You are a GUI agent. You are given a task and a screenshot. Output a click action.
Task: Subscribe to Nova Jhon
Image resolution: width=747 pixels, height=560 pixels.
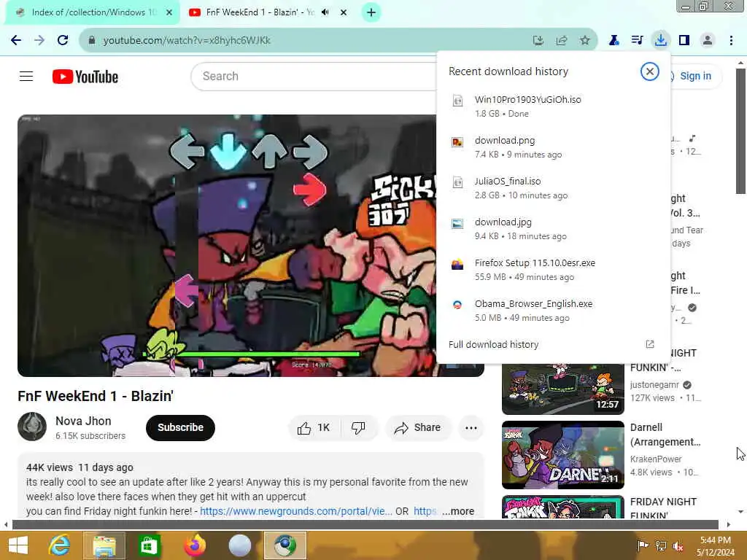click(x=181, y=427)
